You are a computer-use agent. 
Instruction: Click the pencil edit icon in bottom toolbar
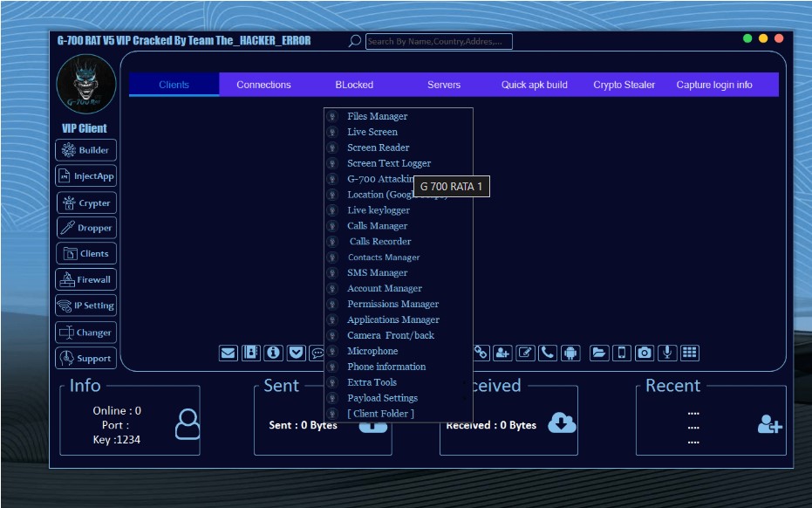(525, 353)
